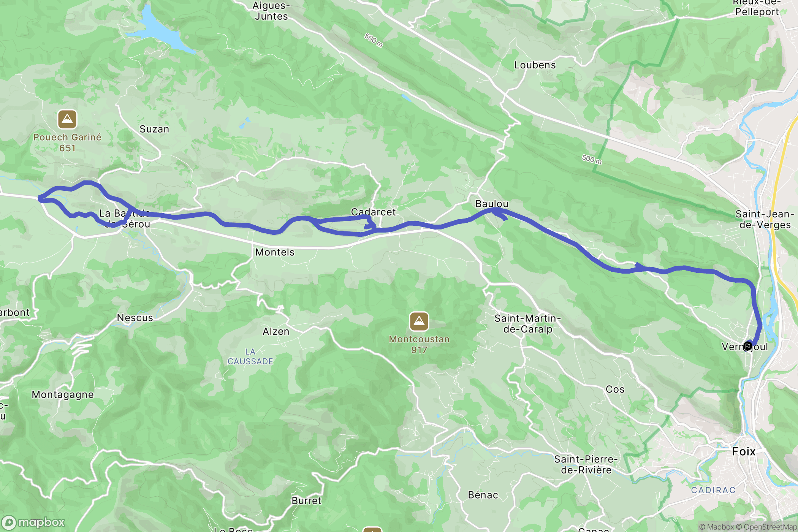Click the Montcoustan 917 peak icon
The width and height of the screenshot is (798, 532).
tap(419, 321)
